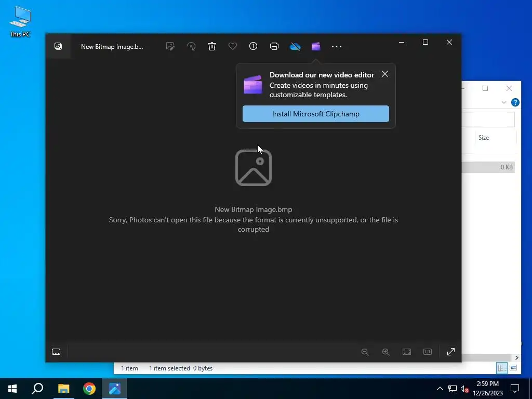Click the Clipchamp logo in the popup
The height and width of the screenshot is (399, 532).
[253, 85]
